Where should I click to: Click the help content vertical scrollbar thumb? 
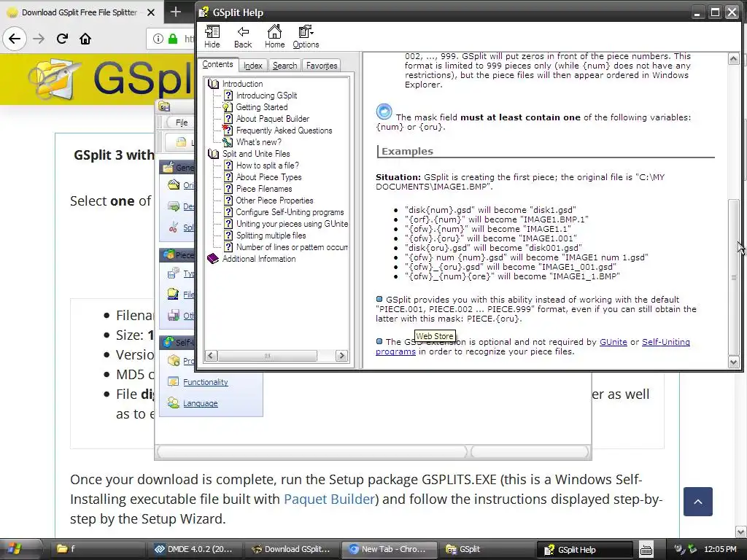[x=734, y=278]
